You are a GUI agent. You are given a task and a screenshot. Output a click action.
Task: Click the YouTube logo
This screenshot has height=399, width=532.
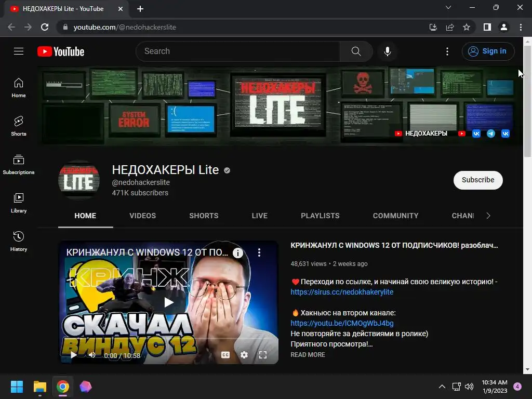(61, 51)
